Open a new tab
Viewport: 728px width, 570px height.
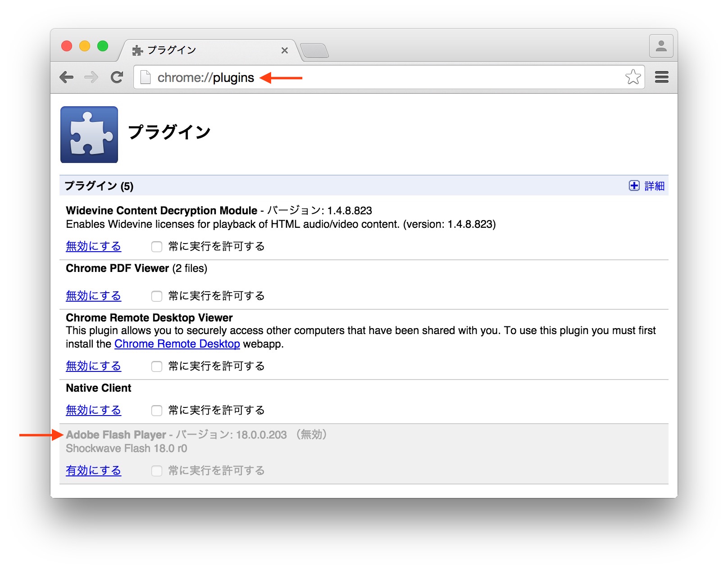pos(314,50)
